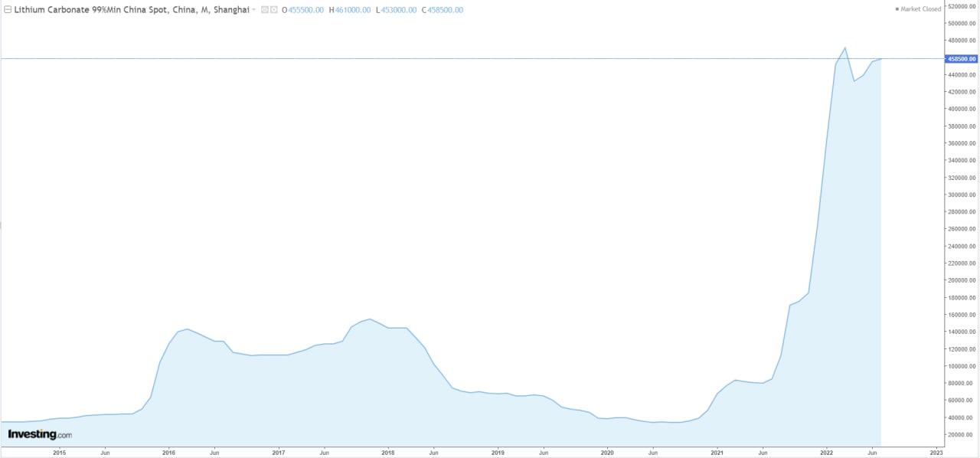Click the 100000.00 price axis label

(962, 366)
